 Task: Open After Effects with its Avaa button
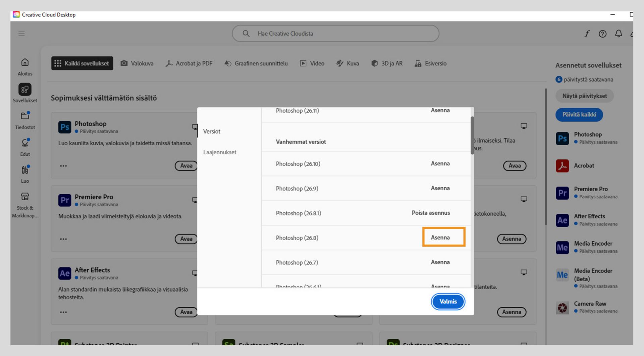coord(186,312)
